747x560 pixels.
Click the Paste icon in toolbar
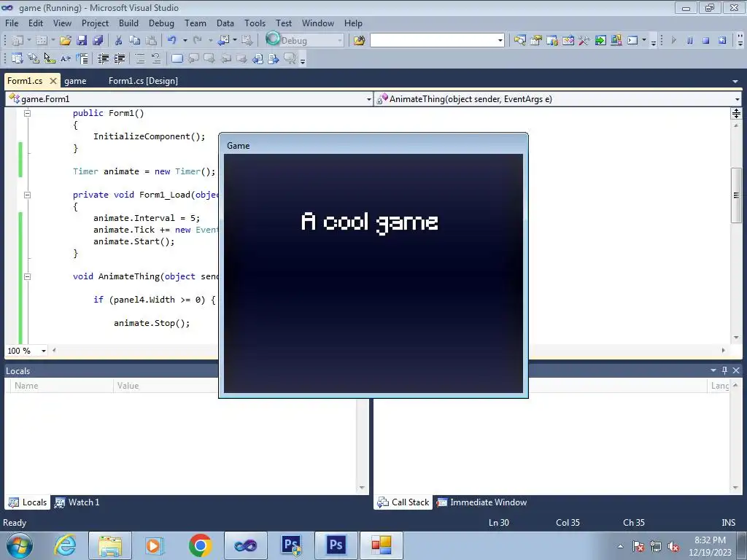(x=151, y=41)
